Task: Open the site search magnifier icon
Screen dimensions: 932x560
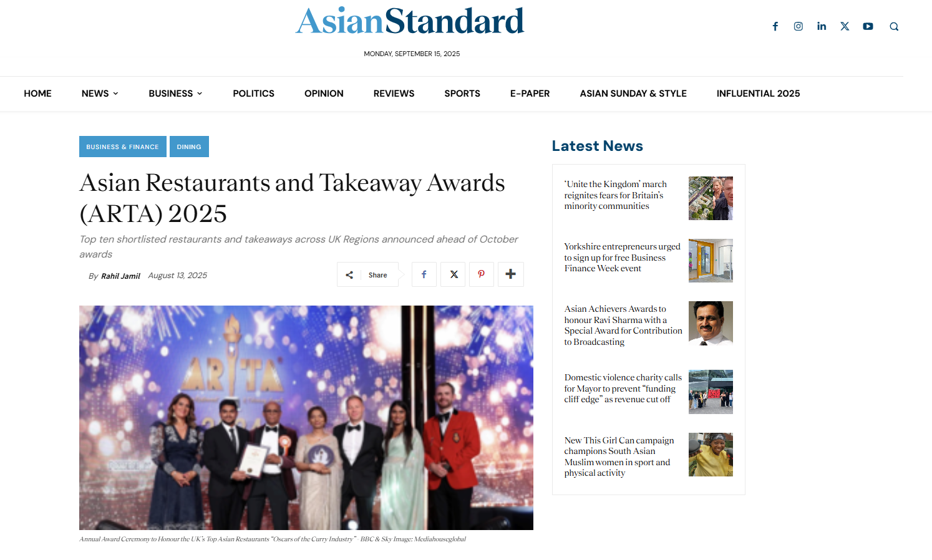Action: pyautogui.click(x=894, y=26)
